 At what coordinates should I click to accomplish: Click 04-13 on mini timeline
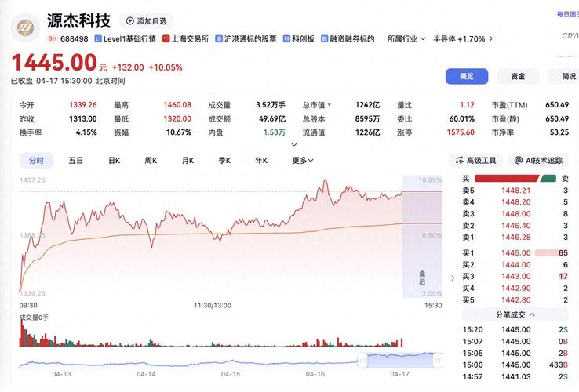pyautogui.click(x=61, y=374)
